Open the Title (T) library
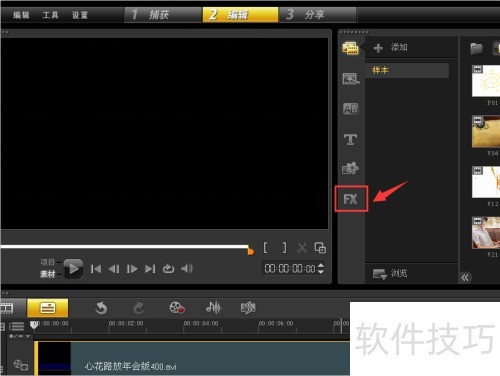Screen dimensions: 500x376 (x=350, y=139)
